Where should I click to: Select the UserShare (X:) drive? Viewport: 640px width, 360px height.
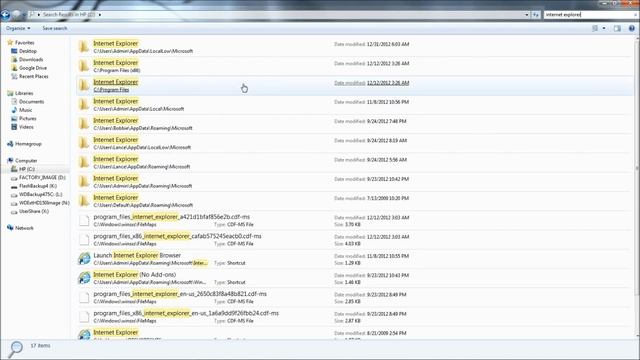pyautogui.click(x=30, y=211)
